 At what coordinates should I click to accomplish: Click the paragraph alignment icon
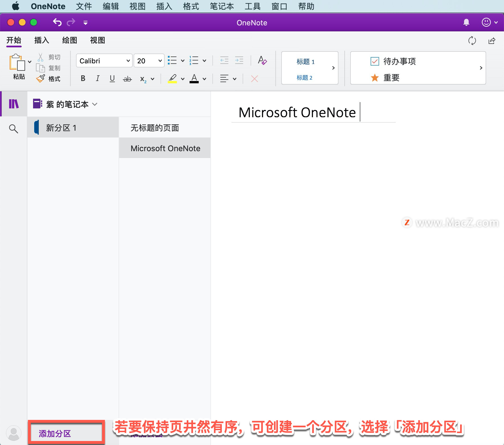pyautogui.click(x=224, y=78)
